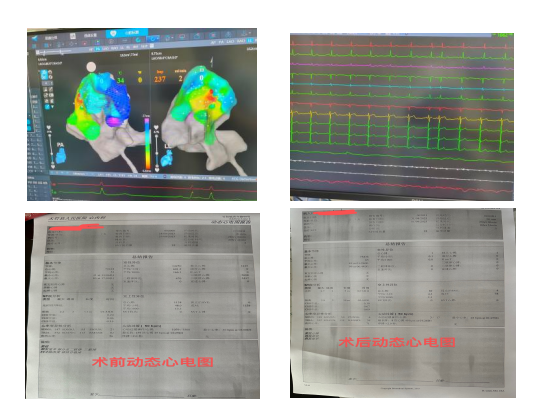Open the highlighted heart-icon tab in top bar
Screen dimensions: 540x411
coord(127,33)
